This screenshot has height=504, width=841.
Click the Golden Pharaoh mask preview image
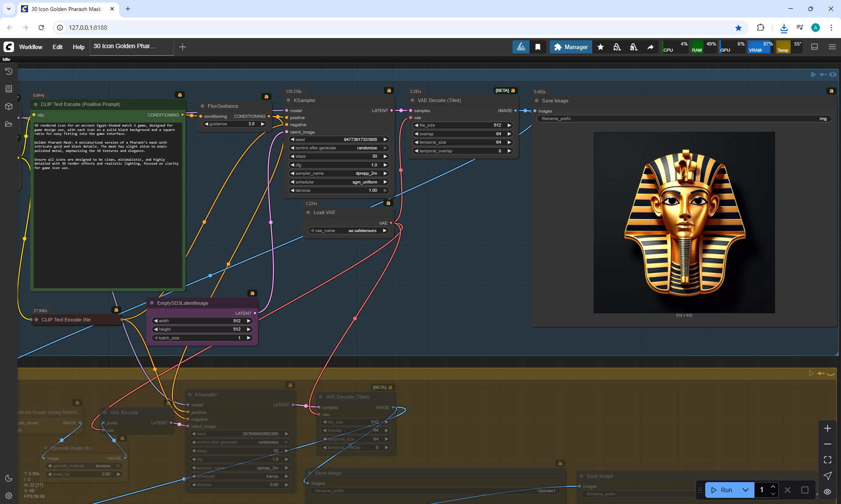click(x=684, y=222)
